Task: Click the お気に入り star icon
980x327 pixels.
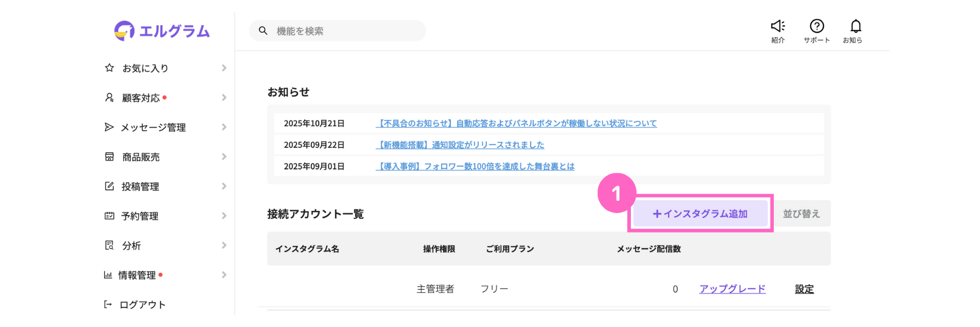Action: pos(109,68)
